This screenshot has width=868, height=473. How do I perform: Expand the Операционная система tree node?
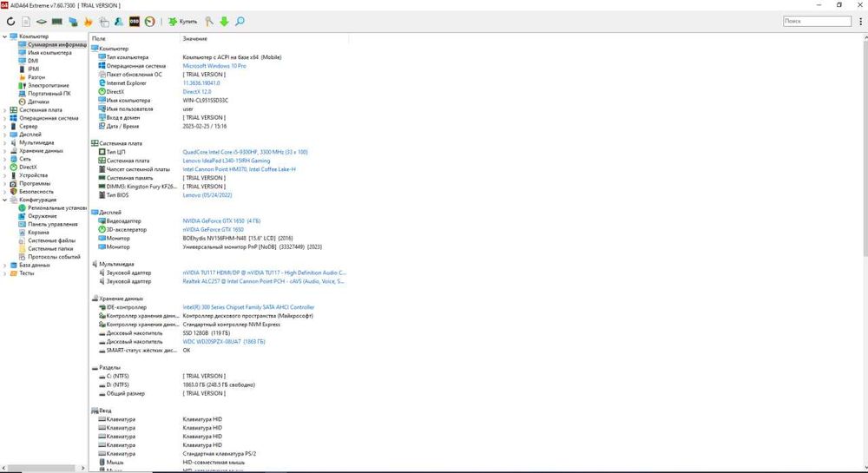(5, 118)
